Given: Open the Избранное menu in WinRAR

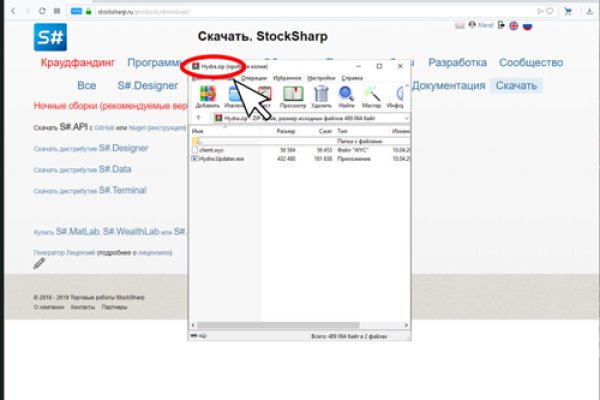Looking at the screenshot, I should pyautogui.click(x=287, y=77).
